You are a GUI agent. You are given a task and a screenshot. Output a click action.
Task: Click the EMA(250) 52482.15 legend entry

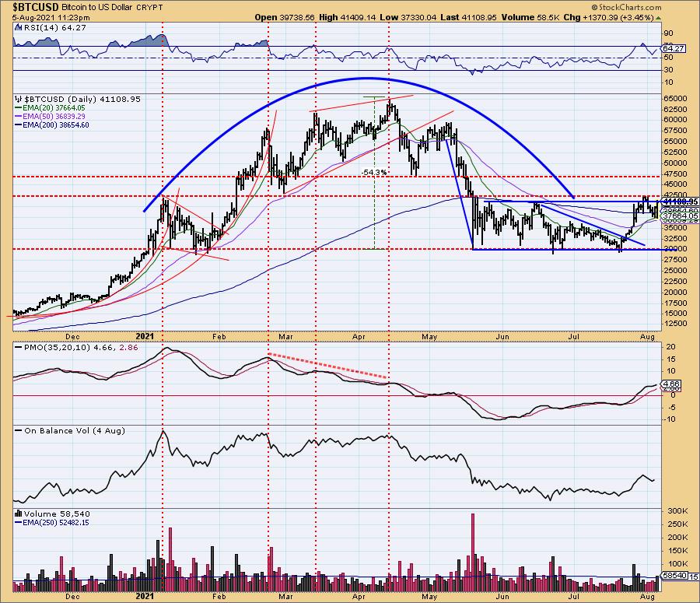[x=52, y=523]
